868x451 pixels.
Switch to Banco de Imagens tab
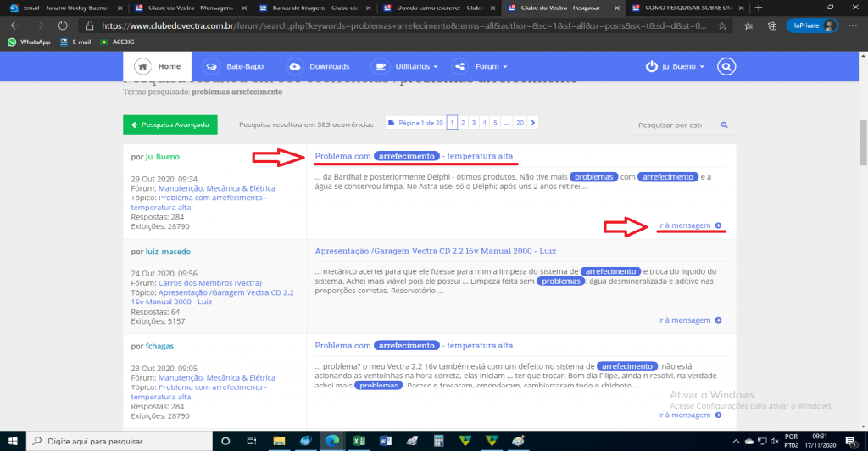coord(315,8)
